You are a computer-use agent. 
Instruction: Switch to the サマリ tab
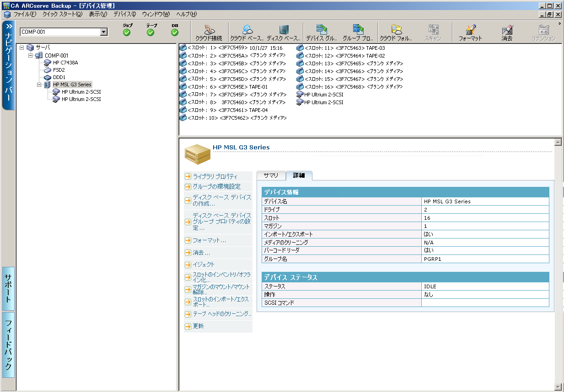(x=271, y=176)
